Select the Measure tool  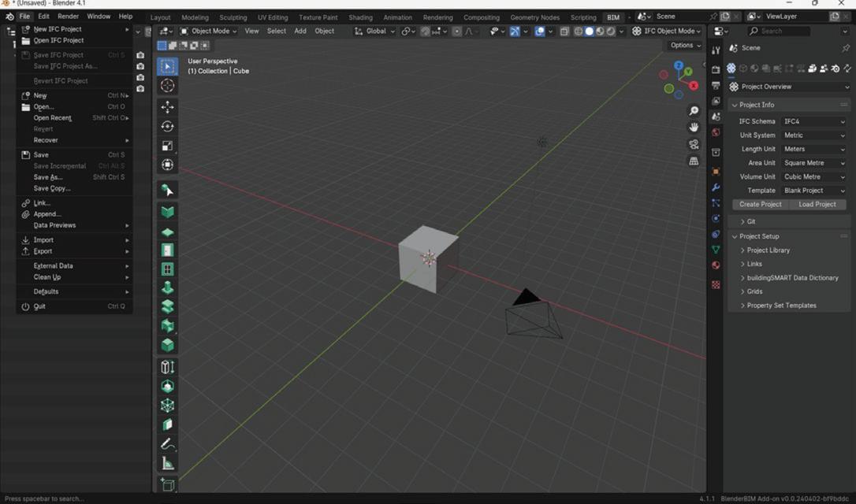point(168,464)
